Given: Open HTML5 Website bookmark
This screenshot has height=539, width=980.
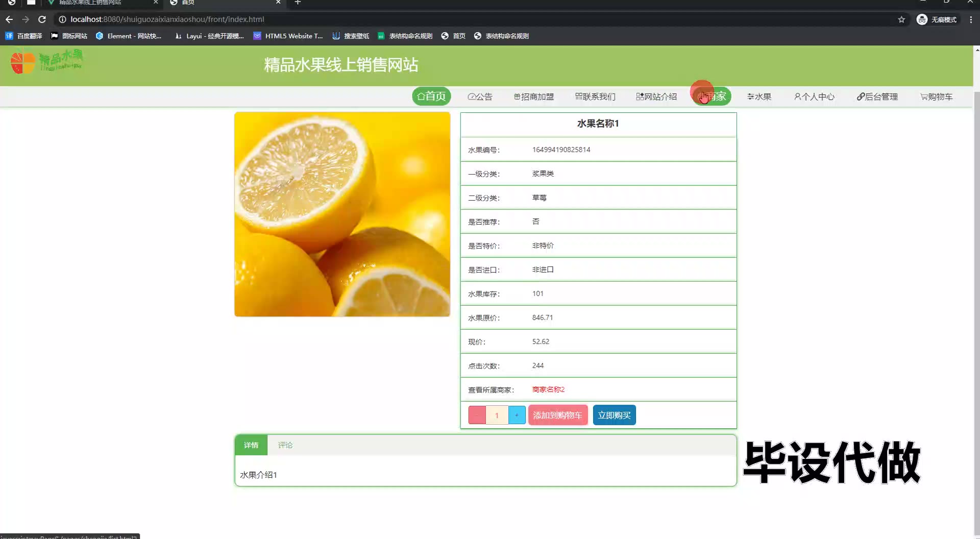Looking at the screenshot, I should (x=288, y=36).
